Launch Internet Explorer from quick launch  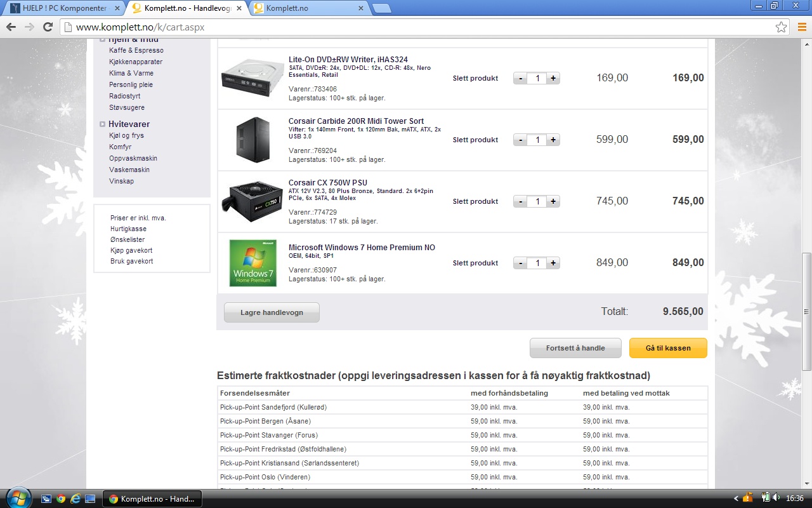75,499
